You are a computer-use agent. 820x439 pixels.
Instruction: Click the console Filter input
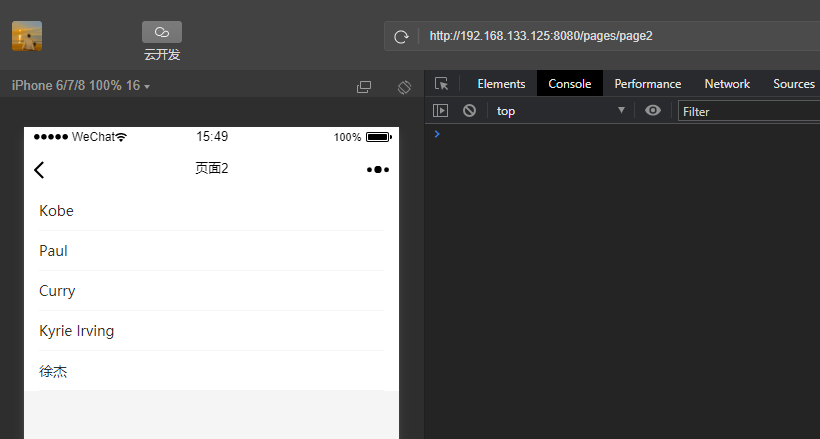[749, 111]
